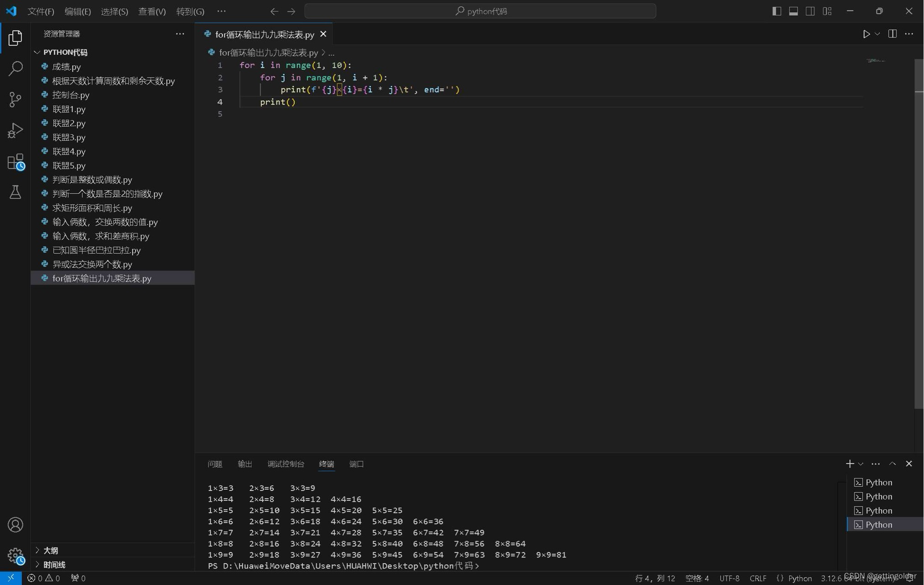Open the Search view in activity bar
Screen dimensions: 924x585
point(15,69)
